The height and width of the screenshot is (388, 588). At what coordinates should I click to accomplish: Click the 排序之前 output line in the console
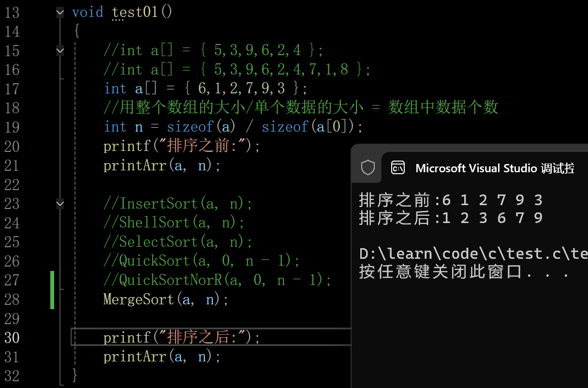click(x=450, y=199)
